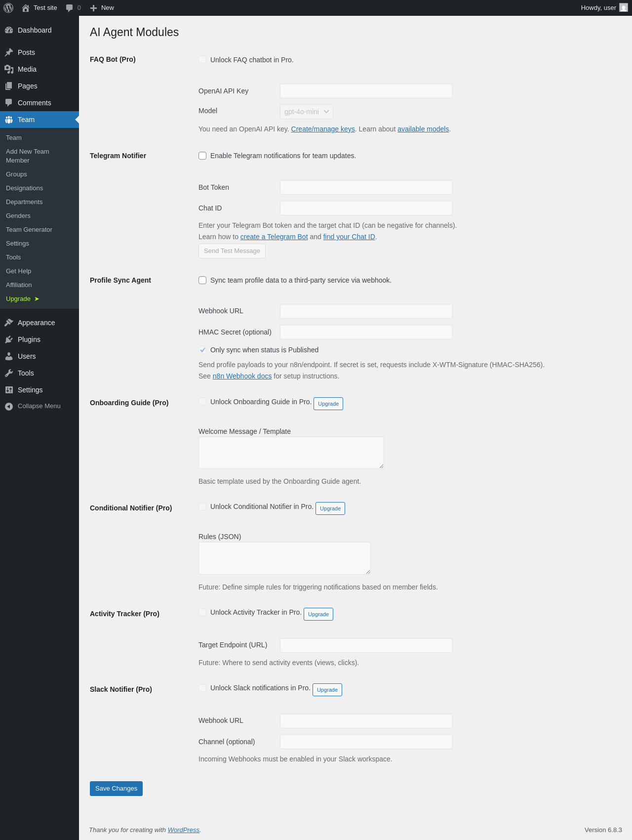Viewport: 632px width, 840px height.
Task: Open the comments bubble icon in admin bar
Action: point(69,8)
